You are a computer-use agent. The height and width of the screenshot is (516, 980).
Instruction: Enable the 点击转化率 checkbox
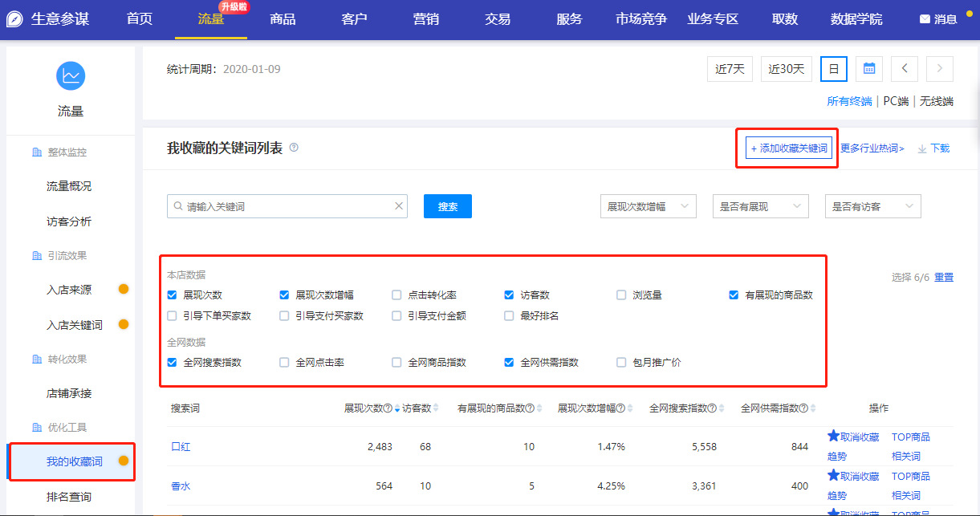pos(396,295)
